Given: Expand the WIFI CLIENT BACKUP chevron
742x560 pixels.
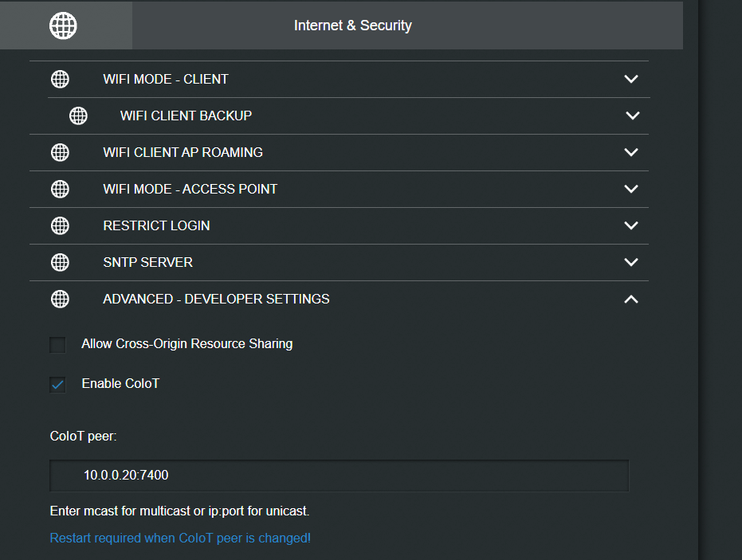Looking at the screenshot, I should tap(633, 116).
